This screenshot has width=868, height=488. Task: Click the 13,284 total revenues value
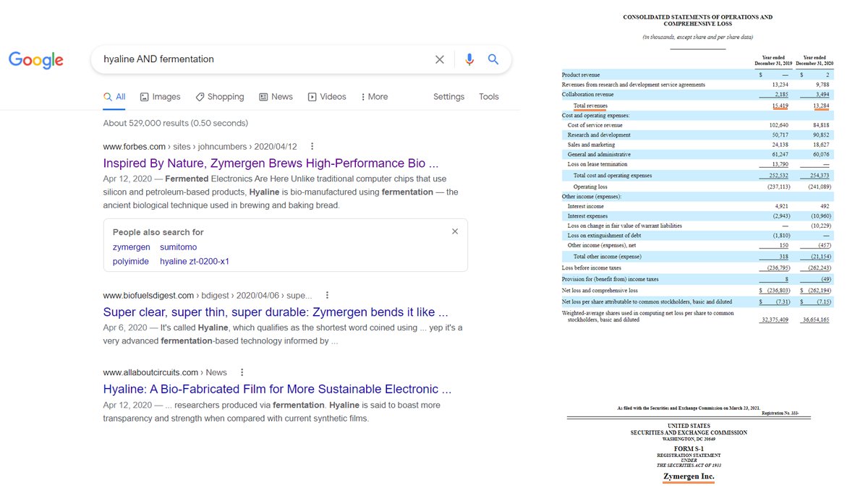coord(821,106)
